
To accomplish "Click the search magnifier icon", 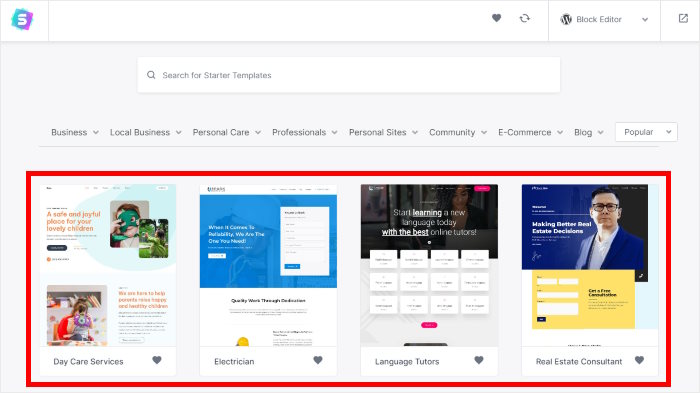I will coord(151,75).
